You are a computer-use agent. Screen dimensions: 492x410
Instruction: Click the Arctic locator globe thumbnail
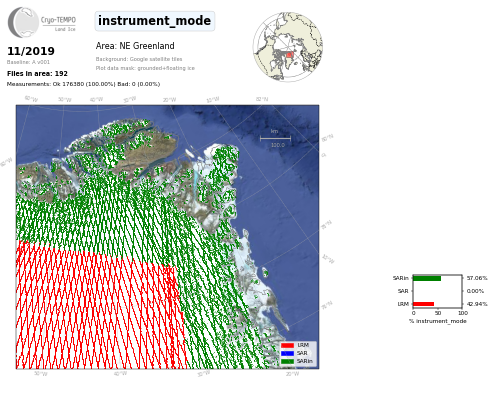pos(288,47)
